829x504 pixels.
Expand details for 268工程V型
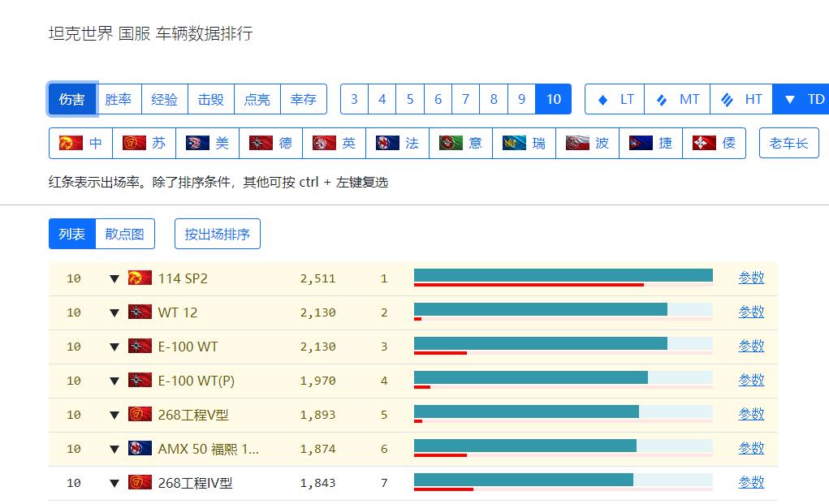click(x=114, y=414)
